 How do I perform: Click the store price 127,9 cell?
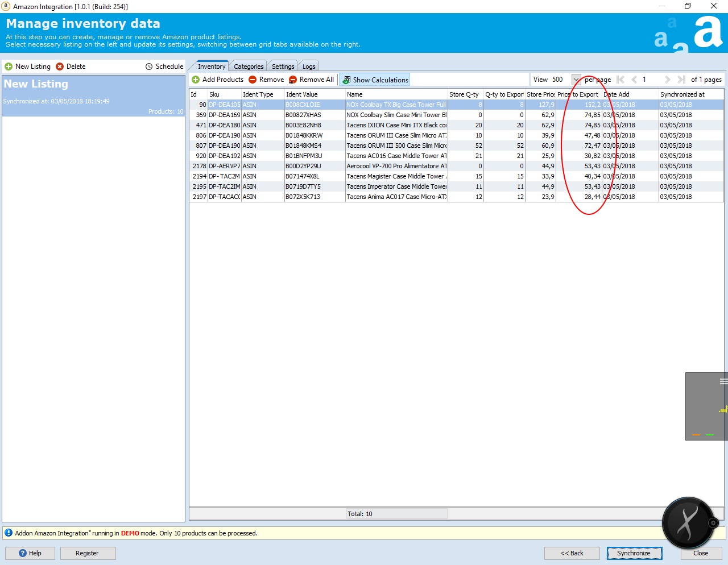point(540,105)
